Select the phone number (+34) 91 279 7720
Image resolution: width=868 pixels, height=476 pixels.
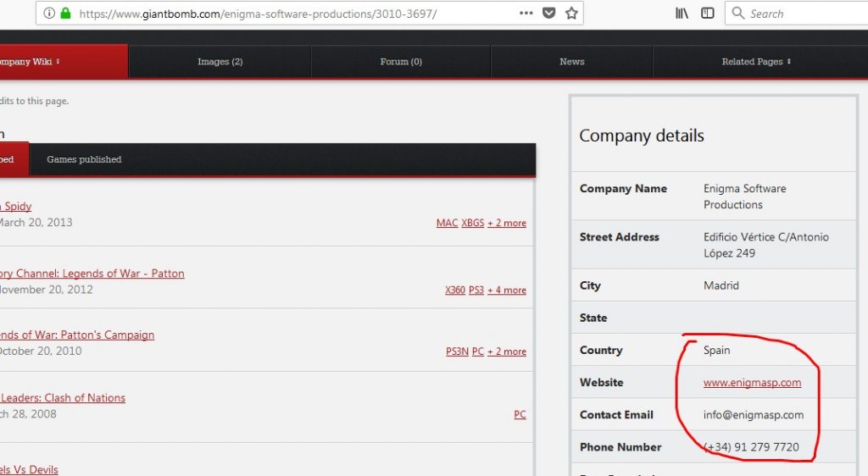coord(751,446)
